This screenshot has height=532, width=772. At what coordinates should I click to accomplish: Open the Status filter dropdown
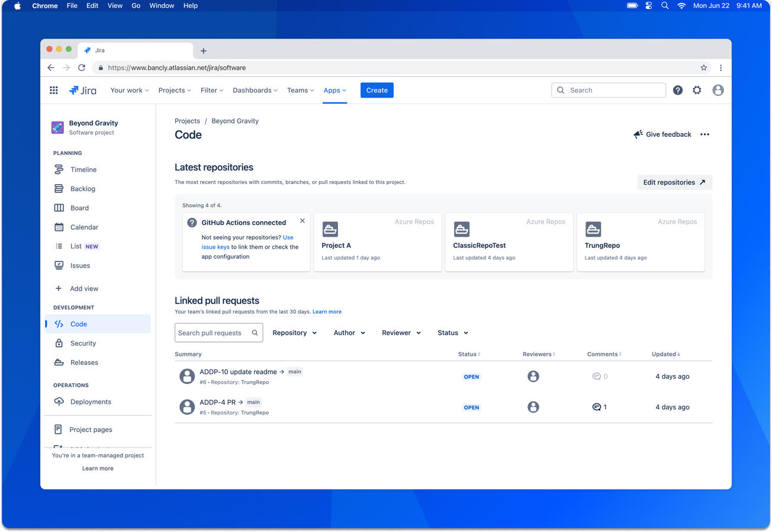tap(452, 333)
